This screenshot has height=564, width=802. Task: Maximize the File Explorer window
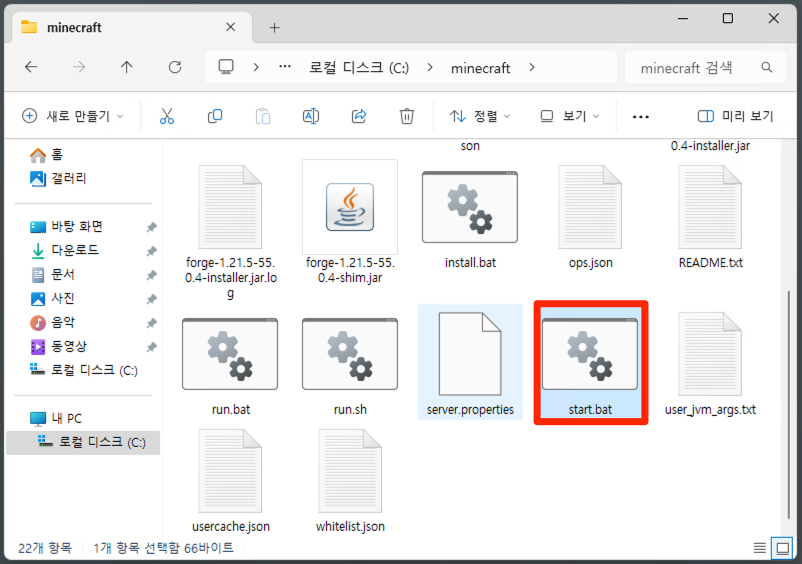pos(727,18)
